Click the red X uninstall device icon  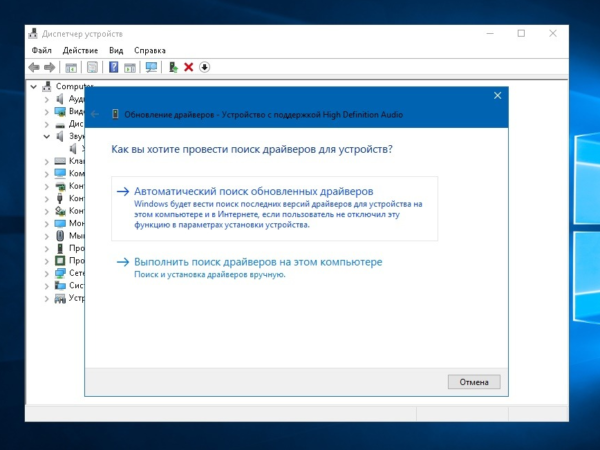tap(188, 67)
